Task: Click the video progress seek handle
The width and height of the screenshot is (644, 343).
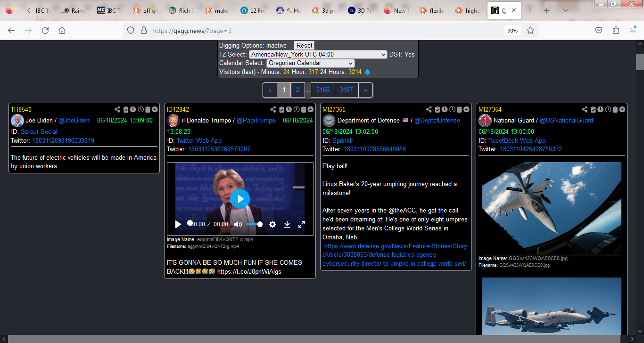Action: [x=190, y=223]
